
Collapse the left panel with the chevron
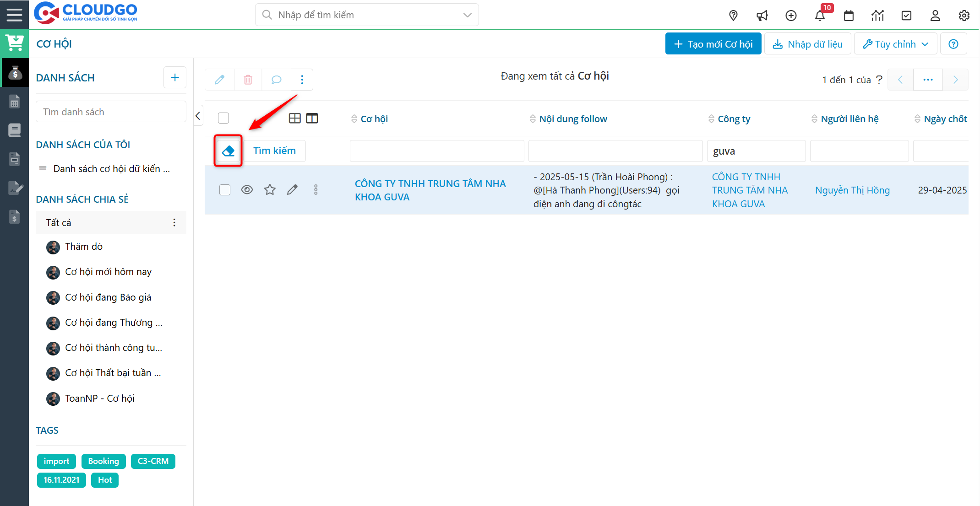pyautogui.click(x=198, y=116)
